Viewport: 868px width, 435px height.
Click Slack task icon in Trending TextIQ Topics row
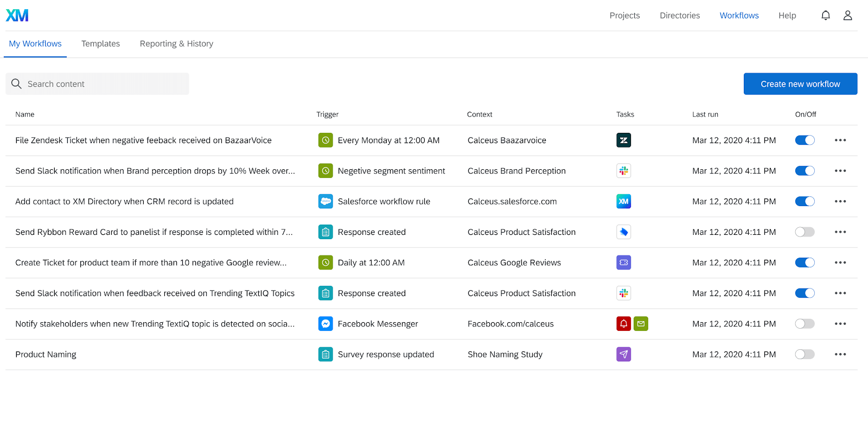click(x=624, y=293)
